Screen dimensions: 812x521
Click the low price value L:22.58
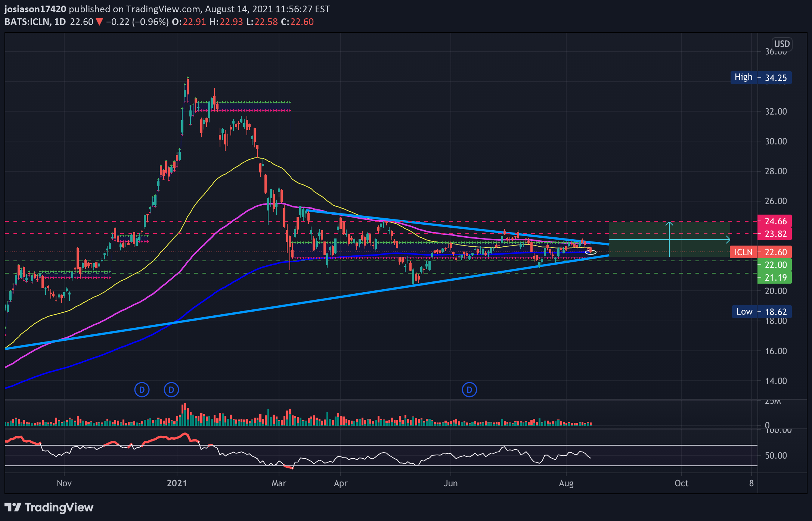pyautogui.click(x=262, y=22)
